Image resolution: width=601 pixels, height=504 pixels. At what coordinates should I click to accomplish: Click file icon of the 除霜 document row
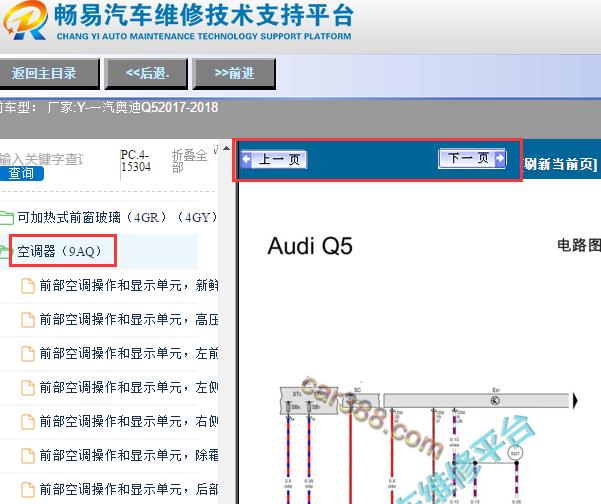(x=28, y=456)
